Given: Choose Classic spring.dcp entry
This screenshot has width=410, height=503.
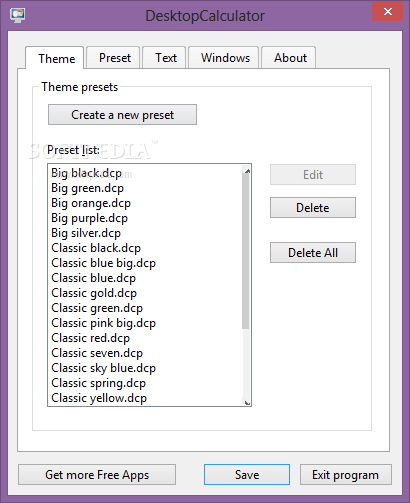Looking at the screenshot, I should pos(146,383).
